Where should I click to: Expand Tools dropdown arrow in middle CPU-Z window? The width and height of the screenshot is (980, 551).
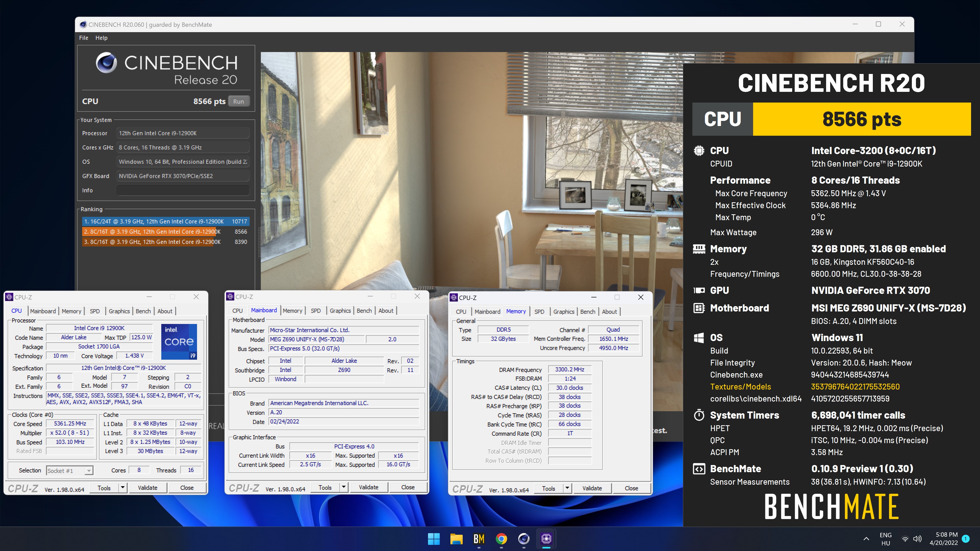pos(344,487)
